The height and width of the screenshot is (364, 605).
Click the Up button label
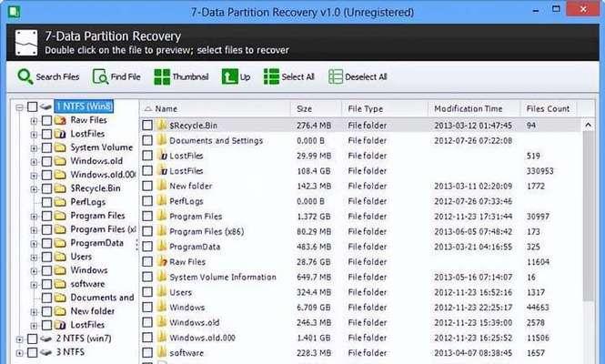[245, 77]
